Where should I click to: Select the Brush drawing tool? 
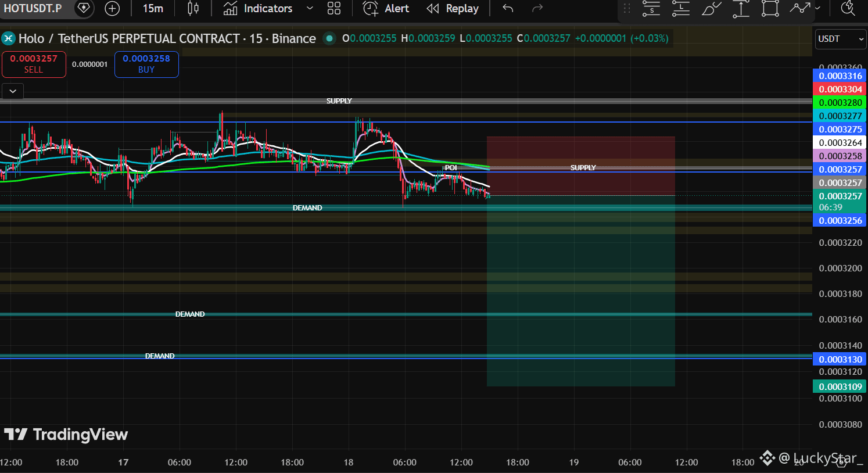[x=711, y=8]
